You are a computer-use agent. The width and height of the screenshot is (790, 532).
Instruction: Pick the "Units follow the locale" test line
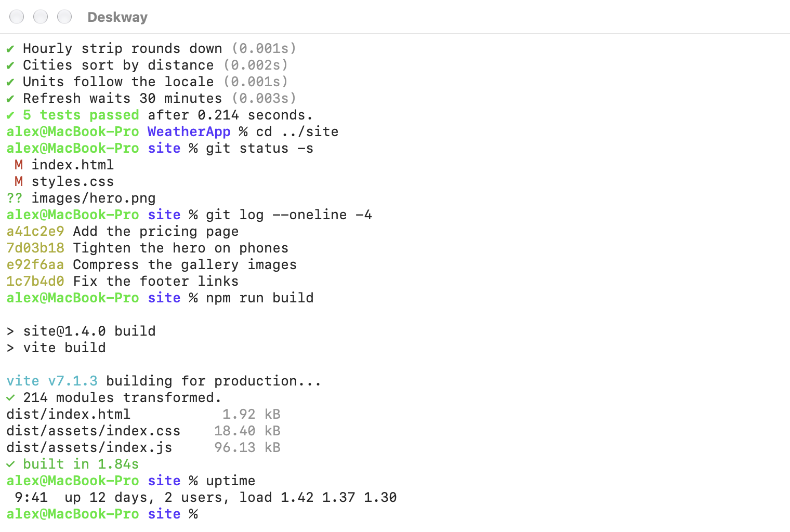point(147,82)
